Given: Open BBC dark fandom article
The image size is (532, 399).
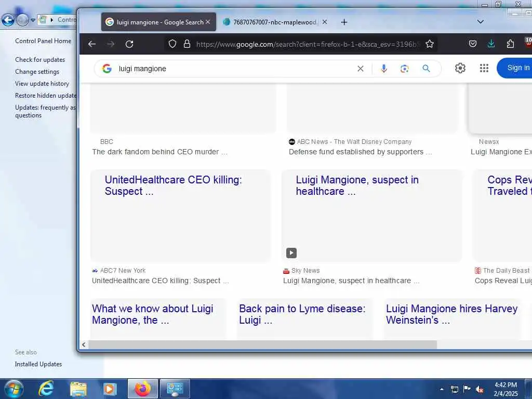Looking at the screenshot, I should pos(160,152).
